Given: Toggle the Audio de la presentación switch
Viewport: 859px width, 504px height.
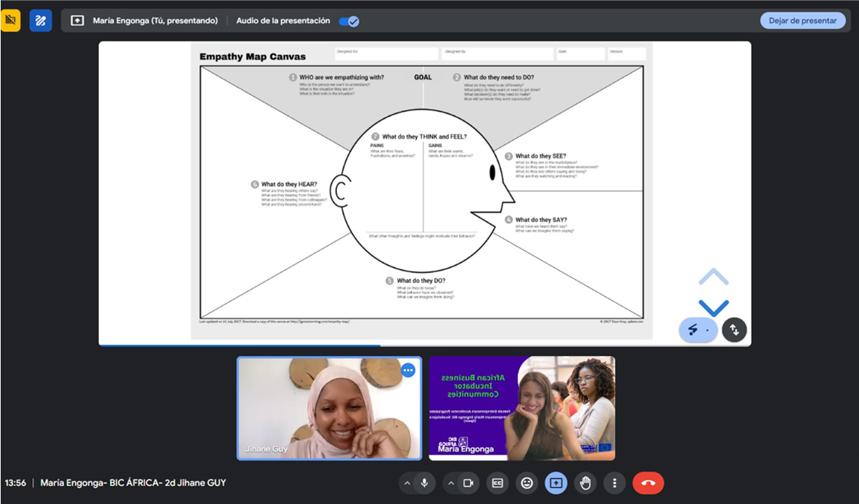Looking at the screenshot, I should point(349,21).
